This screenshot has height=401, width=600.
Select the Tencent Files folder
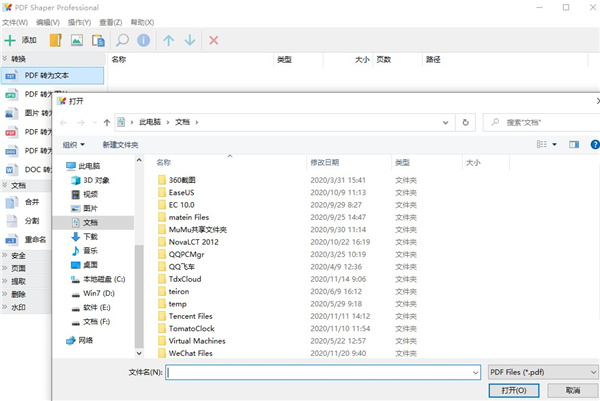click(x=190, y=316)
